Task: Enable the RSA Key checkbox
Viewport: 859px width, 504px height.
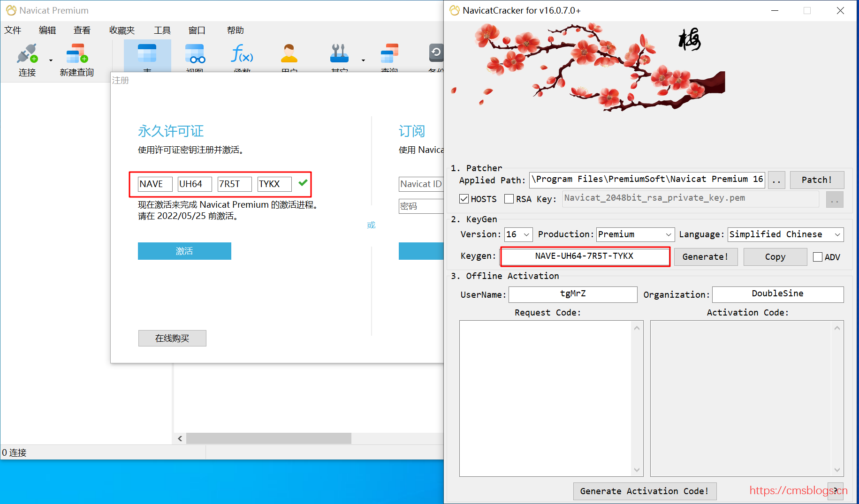Action: (x=509, y=199)
